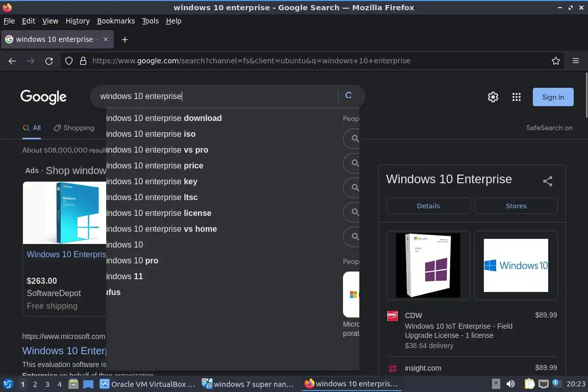
Task: Switch to workspace 2
Action: [x=35, y=384]
